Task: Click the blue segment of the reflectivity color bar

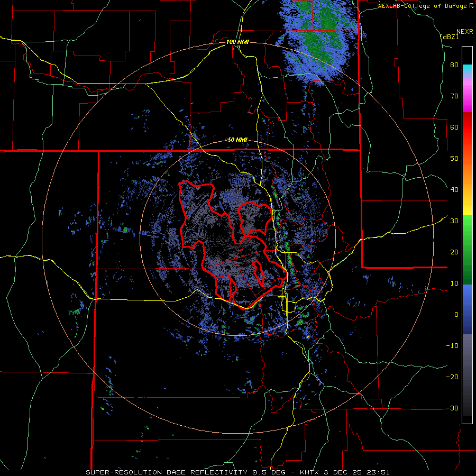Action: (467, 309)
